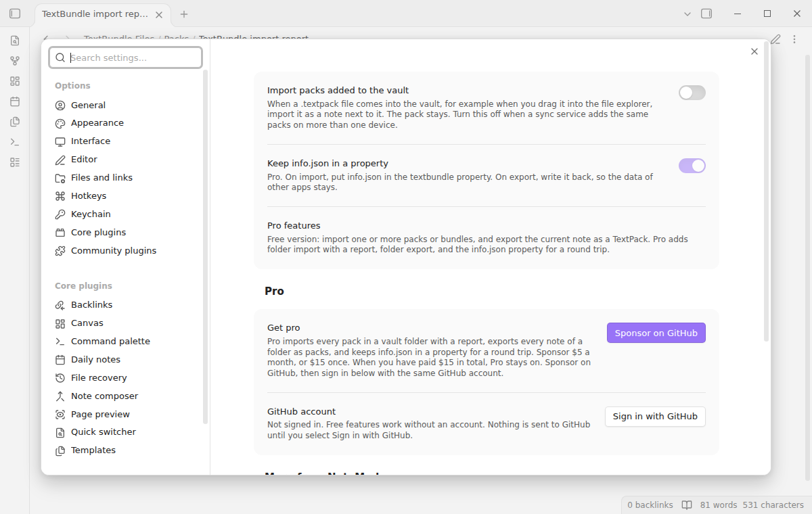The height and width of the screenshot is (514, 812).
Task: Create new canvas from ribbon icon
Action: point(15,81)
